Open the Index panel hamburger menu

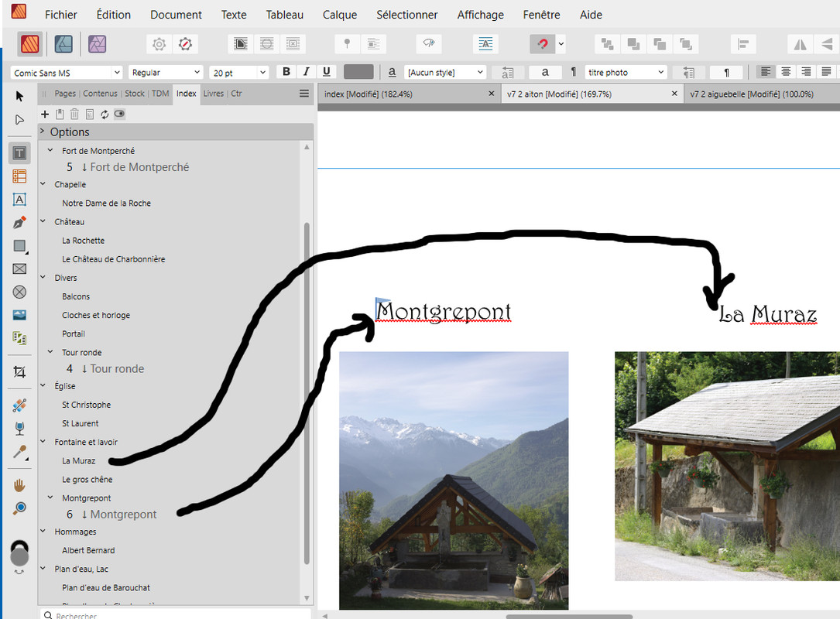coord(303,94)
